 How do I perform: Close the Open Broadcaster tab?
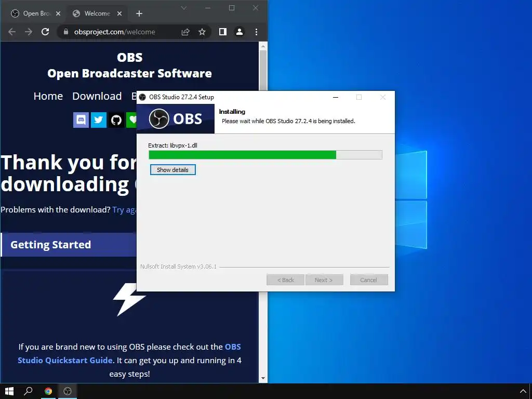[58, 14]
